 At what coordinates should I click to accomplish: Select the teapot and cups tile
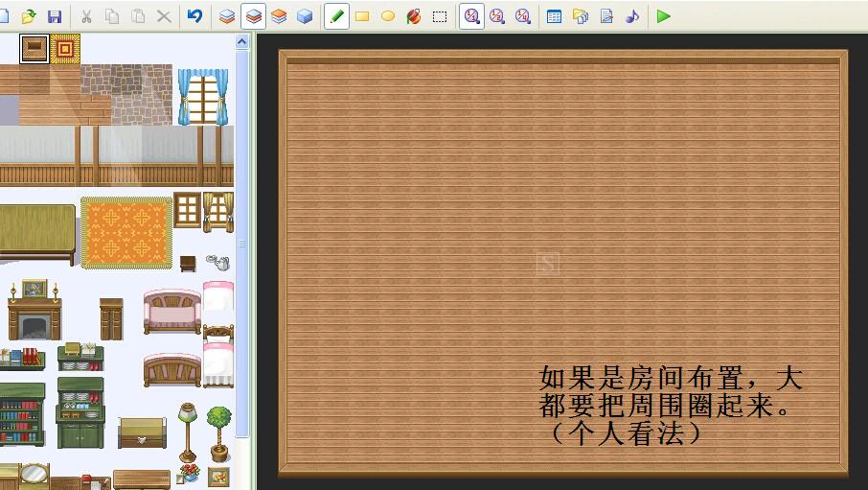click(x=218, y=262)
